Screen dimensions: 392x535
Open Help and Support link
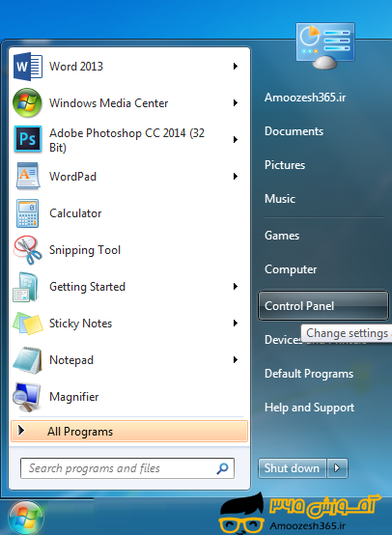tap(309, 408)
